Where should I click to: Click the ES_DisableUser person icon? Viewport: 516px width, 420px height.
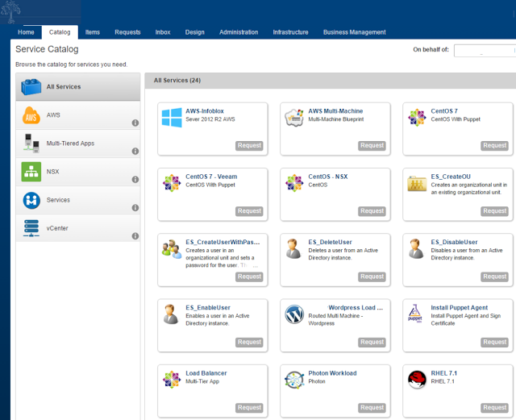pyautogui.click(x=416, y=248)
